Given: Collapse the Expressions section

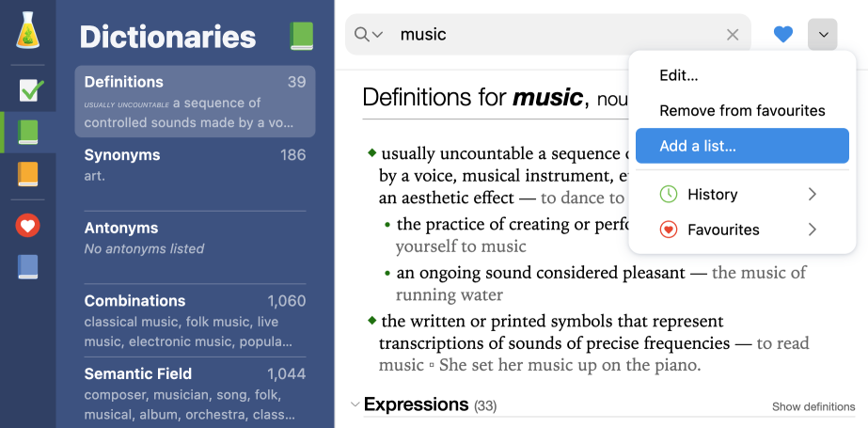Looking at the screenshot, I should 355,405.
